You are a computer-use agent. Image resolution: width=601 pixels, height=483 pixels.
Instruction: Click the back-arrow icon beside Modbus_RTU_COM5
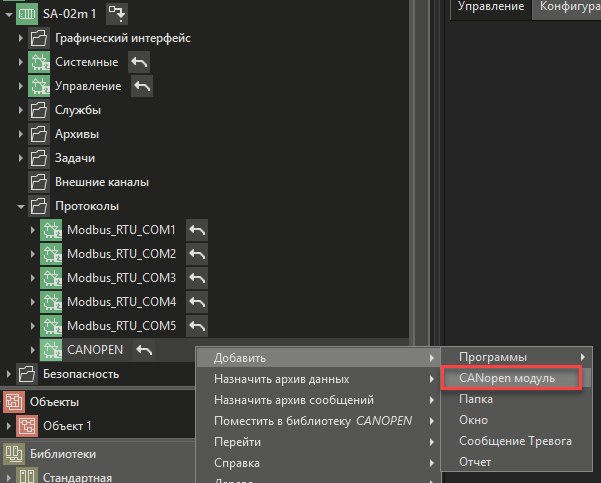point(197,326)
